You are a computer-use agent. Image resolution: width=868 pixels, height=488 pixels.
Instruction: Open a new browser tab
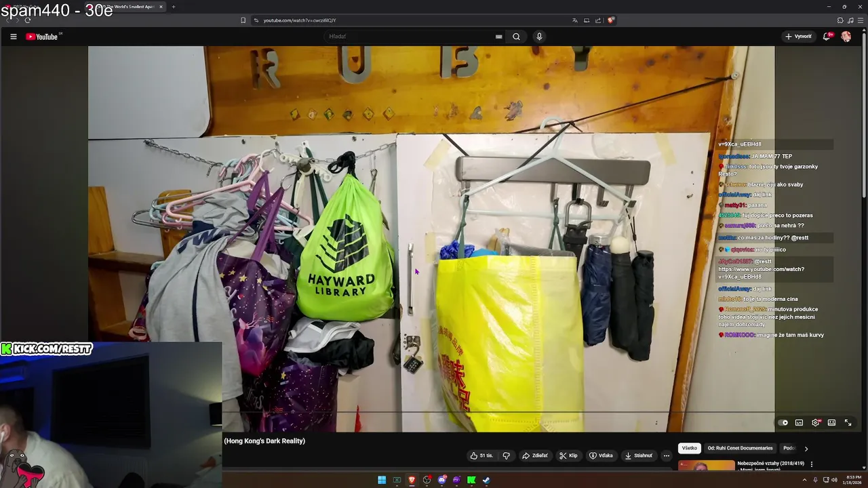pos(174,7)
